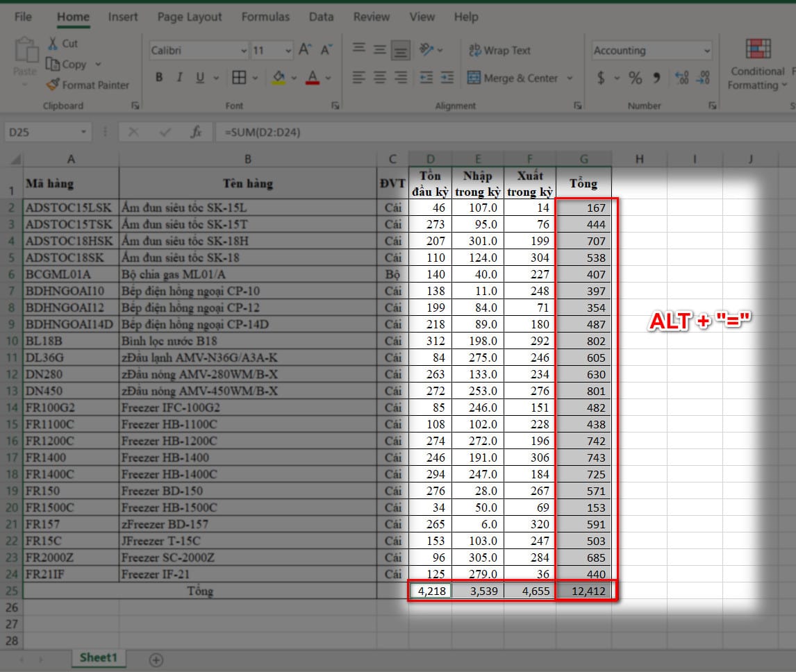Click the Increase Decimal icon
796x672 pixels.
tap(682, 78)
